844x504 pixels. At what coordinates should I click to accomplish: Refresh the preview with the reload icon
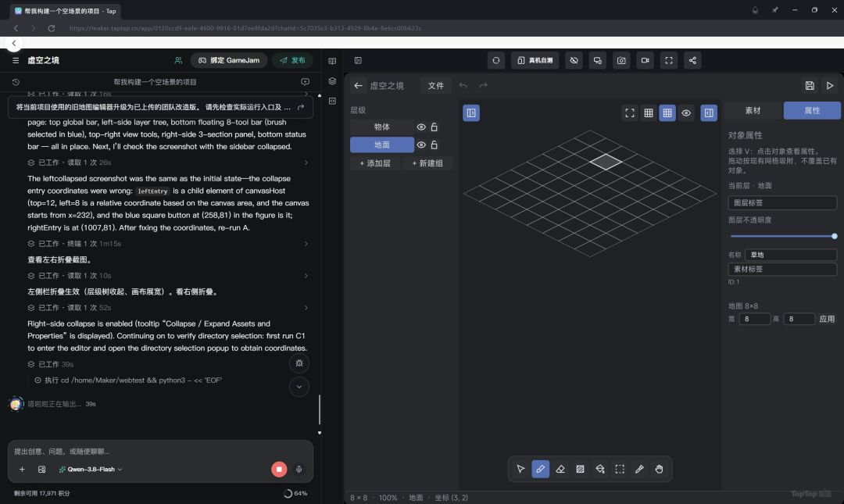(495, 60)
